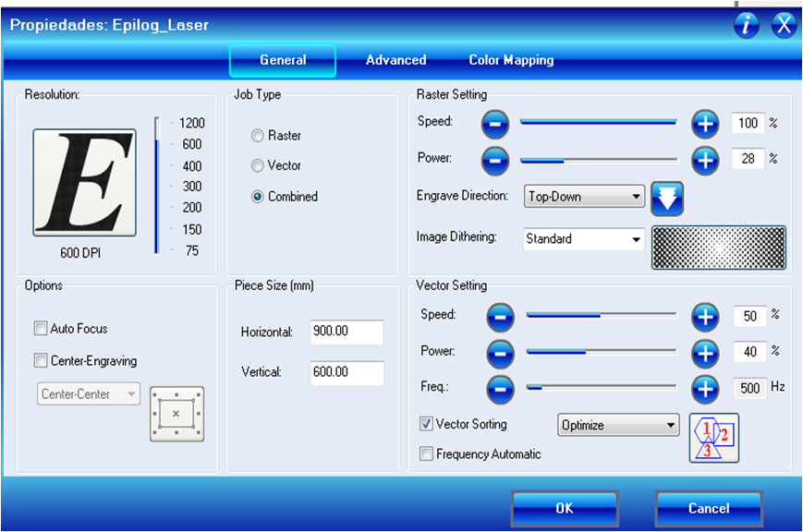Image resolution: width=803 pixels, height=532 pixels.
Task: Switch to the Color Mapping tab
Action: (x=511, y=60)
